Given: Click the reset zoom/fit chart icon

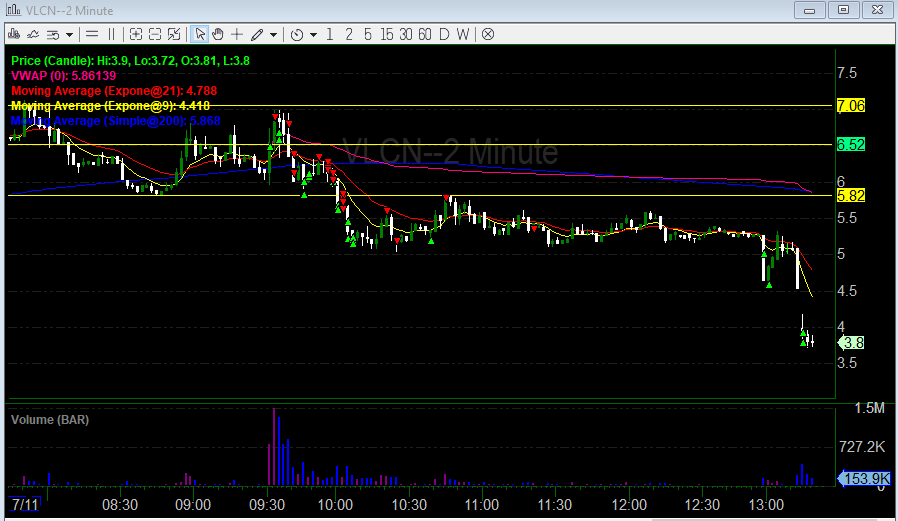Looking at the screenshot, I should (x=174, y=34).
